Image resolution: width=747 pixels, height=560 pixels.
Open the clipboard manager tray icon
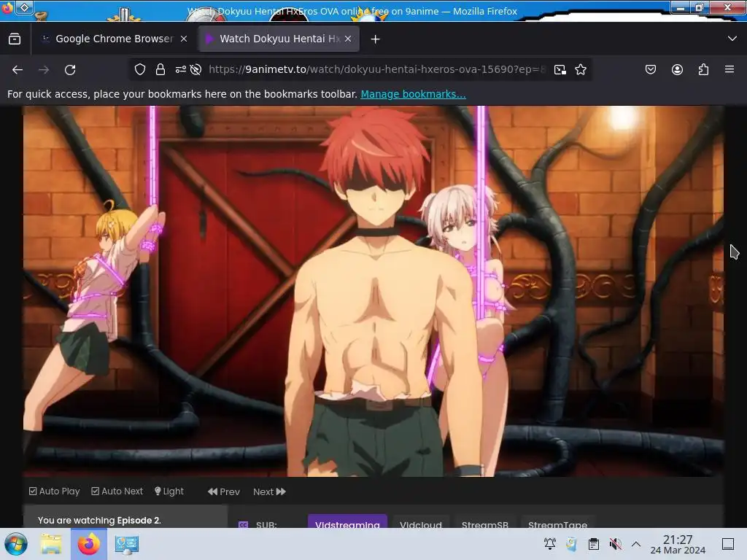tap(593, 544)
